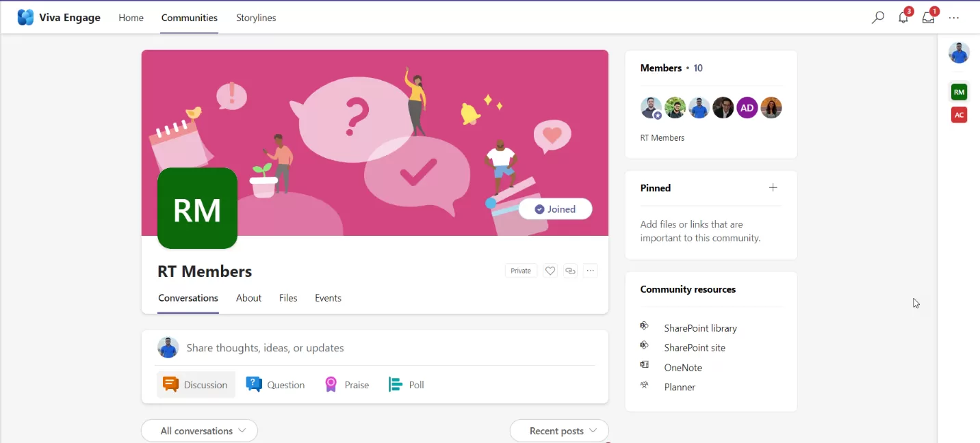Click the SharePoint site icon

(644, 345)
